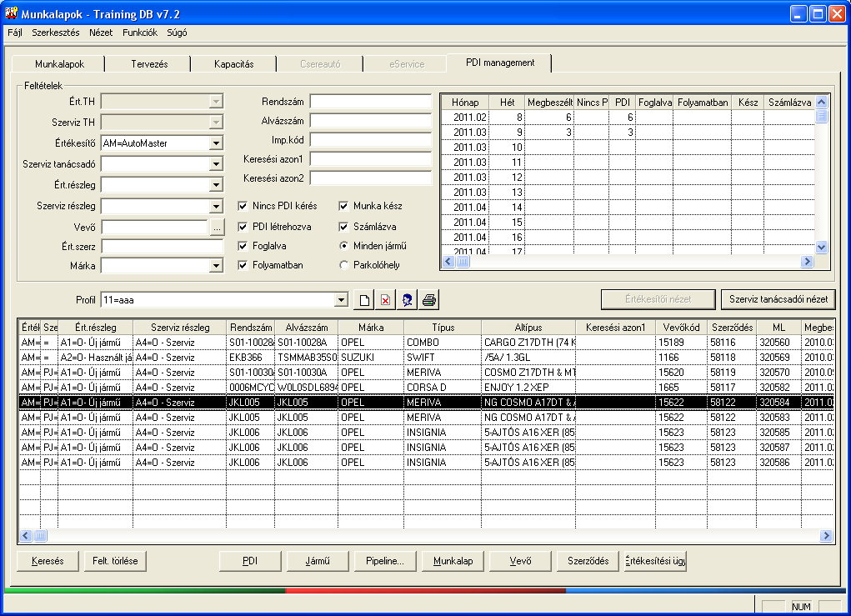Screen dimensions: 851x616
Task: Click the Értékesítési ügy button
Action: click(x=655, y=561)
